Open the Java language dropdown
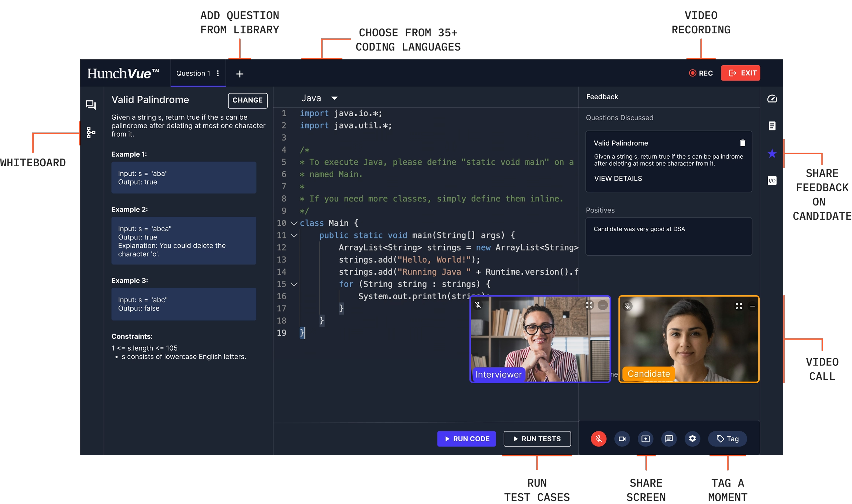This screenshot has width=852, height=504. tap(334, 98)
